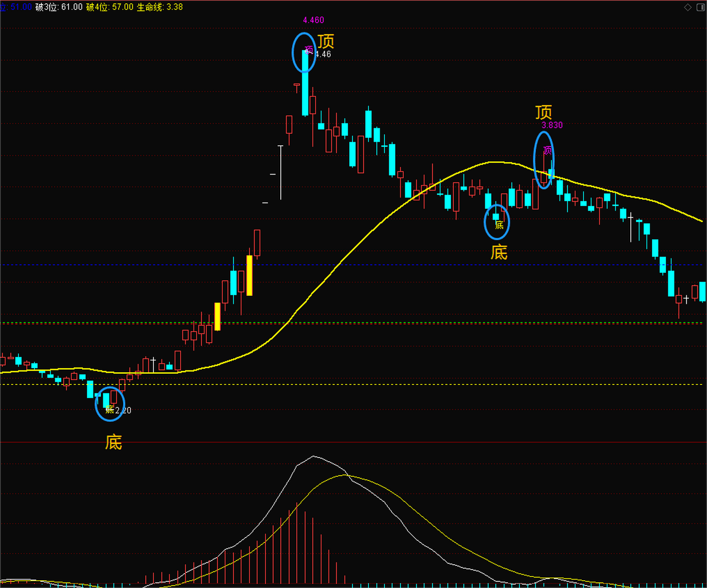Viewport: 707px width, 588px height.
Task: Select the shorter yellow candlestick
Action: coord(217,316)
